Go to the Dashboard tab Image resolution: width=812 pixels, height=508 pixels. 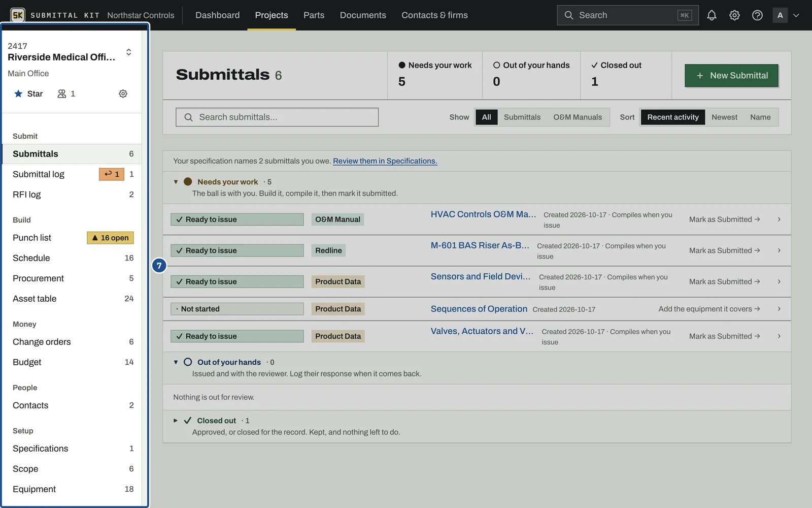point(217,15)
